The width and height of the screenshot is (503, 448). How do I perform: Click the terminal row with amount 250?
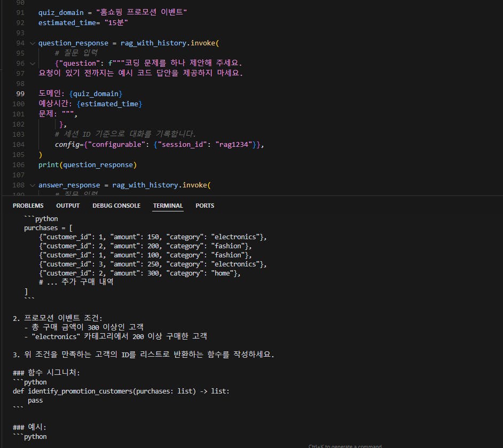[153, 264]
